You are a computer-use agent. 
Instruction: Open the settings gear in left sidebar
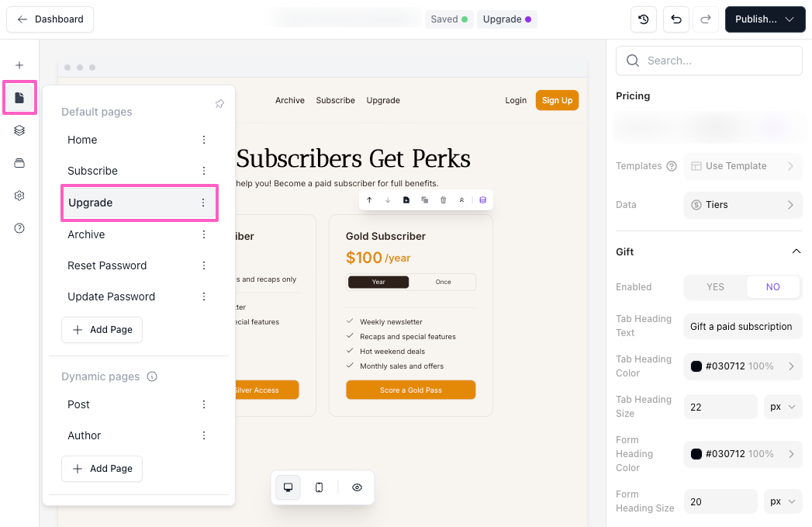coord(19,196)
